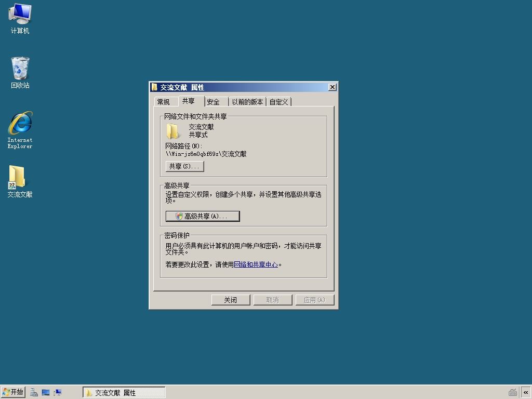
Task: Click the Server Manager icon in quick launch
Action: (x=34, y=393)
